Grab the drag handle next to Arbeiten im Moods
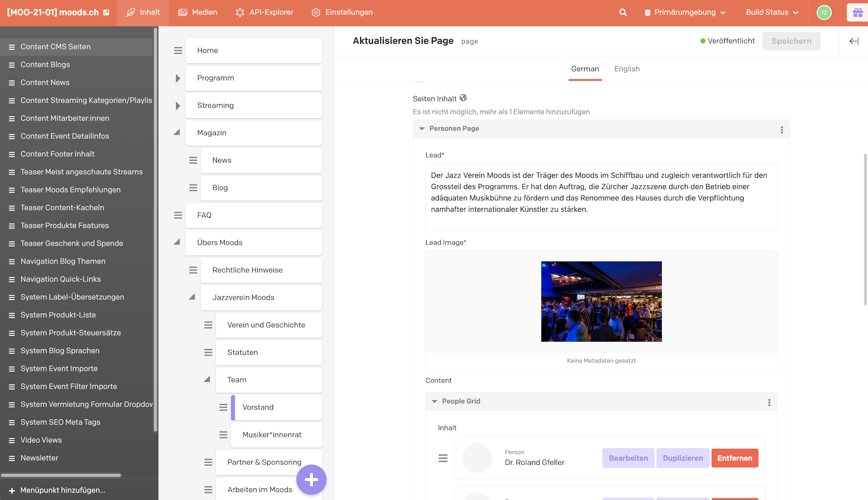 click(x=208, y=490)
